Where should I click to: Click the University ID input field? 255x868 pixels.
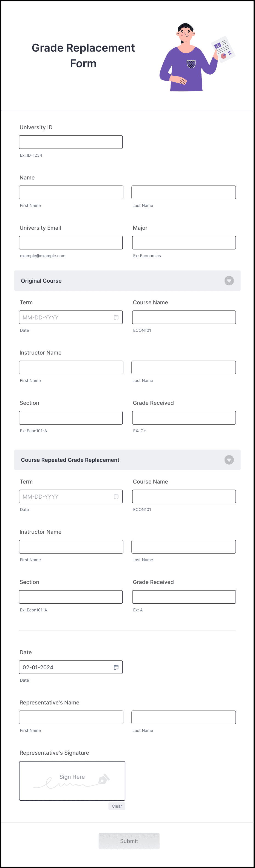pos(71,142)
